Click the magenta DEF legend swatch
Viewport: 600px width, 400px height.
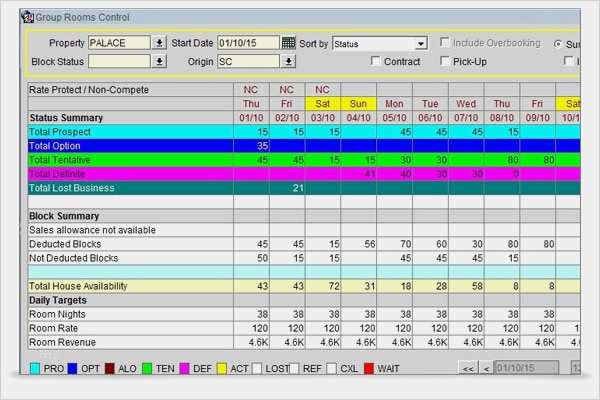click(184, 369)
